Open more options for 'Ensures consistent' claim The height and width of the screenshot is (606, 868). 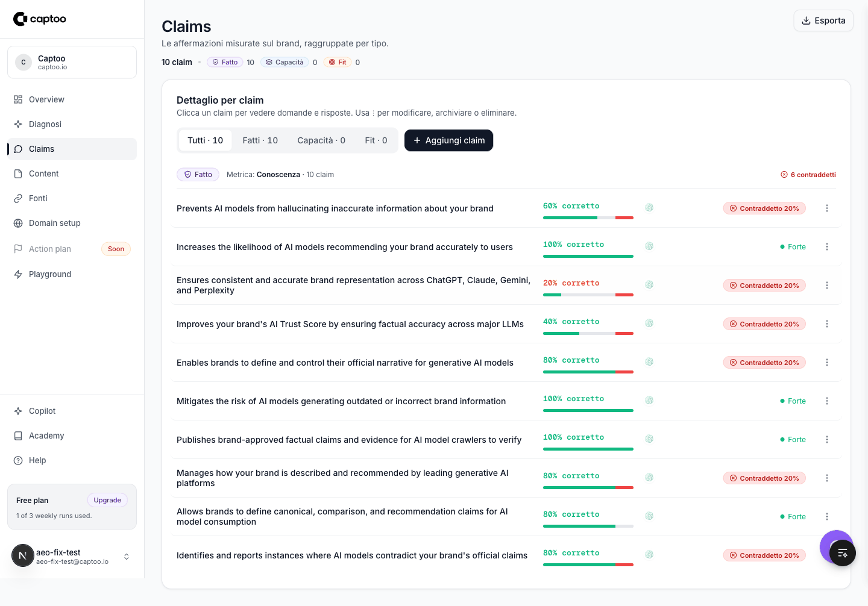[x=827, y=286]
